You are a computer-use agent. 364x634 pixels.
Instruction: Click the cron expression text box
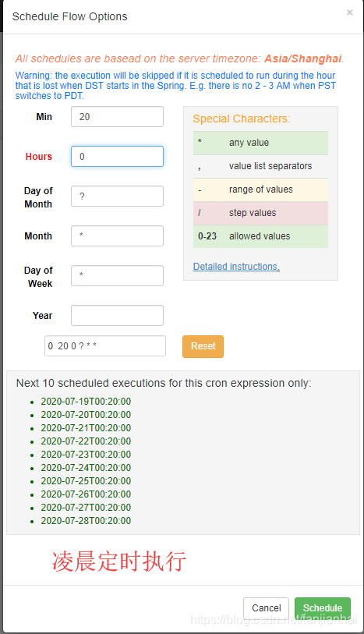[105, 346]
